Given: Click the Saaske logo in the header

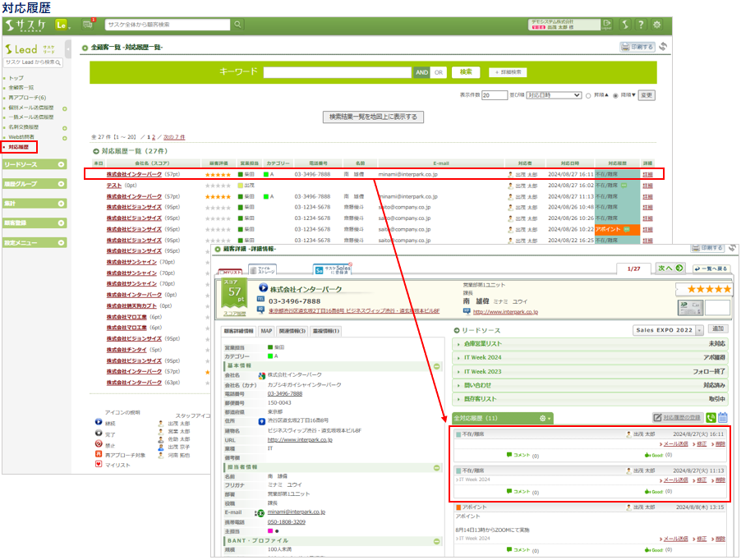Looking at the screenshot, I should click(26, 25).
